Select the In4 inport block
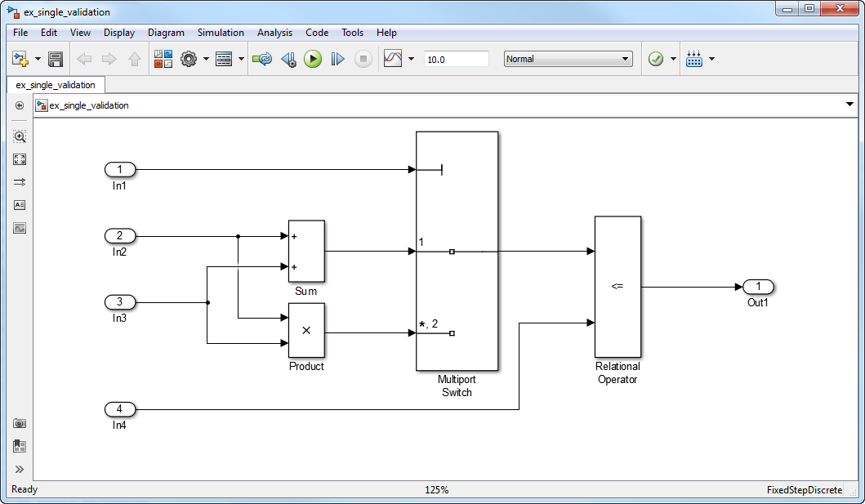Viewport: 865px width, 504px height. 120,409
